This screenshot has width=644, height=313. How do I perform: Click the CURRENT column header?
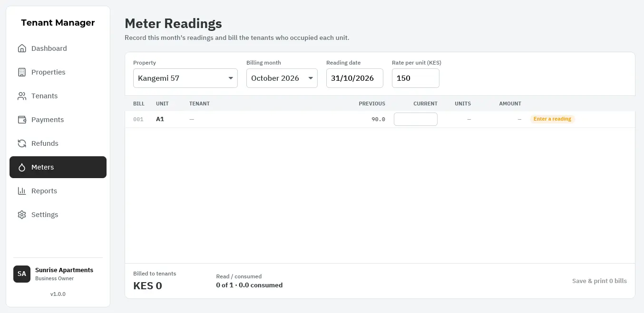point(425,104)
